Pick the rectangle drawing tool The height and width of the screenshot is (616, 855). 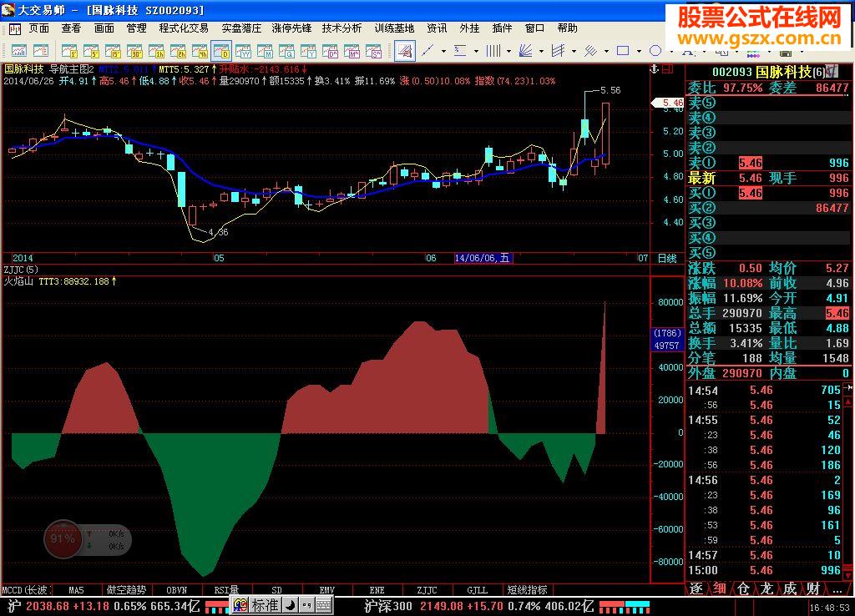[622, 51]
